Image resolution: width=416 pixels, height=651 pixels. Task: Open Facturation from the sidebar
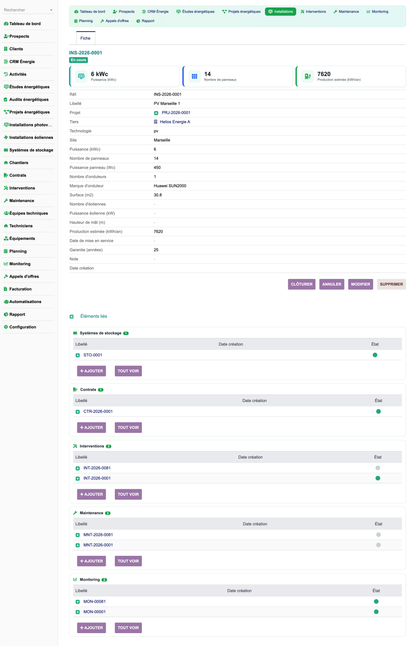[20, 289]
